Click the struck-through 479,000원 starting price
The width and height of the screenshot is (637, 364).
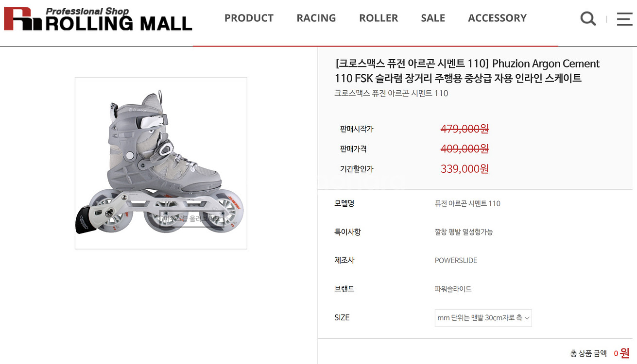click(465, 129)
